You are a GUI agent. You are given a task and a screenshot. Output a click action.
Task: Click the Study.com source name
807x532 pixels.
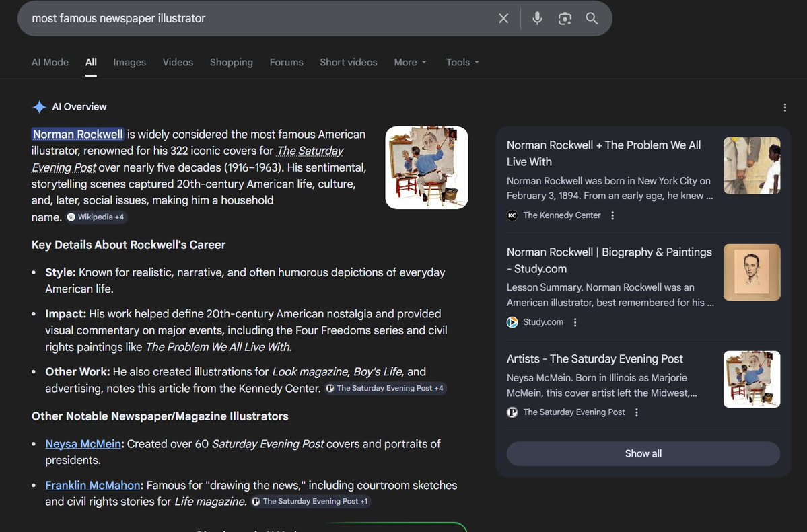[x=543, y=322]
